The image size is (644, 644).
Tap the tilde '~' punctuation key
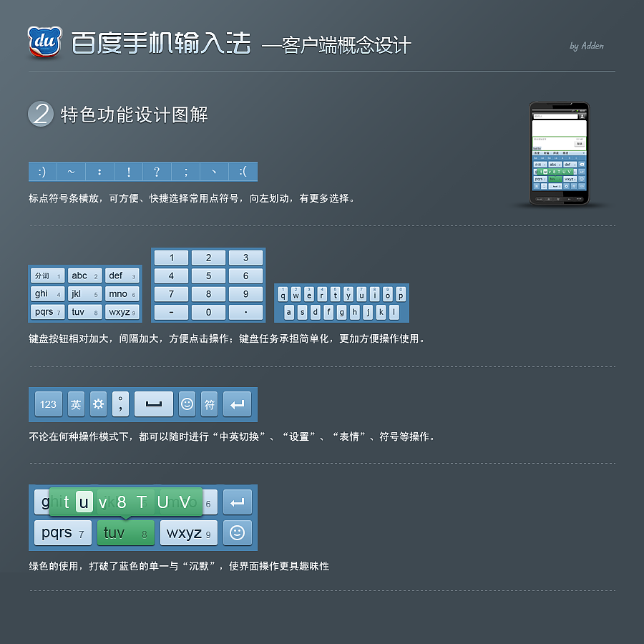(x=72, y=172)
